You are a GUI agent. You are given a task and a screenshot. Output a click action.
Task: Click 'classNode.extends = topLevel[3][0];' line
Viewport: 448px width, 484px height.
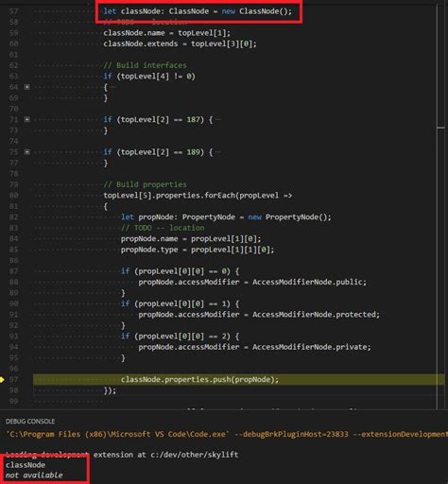[x=180, y=43]
